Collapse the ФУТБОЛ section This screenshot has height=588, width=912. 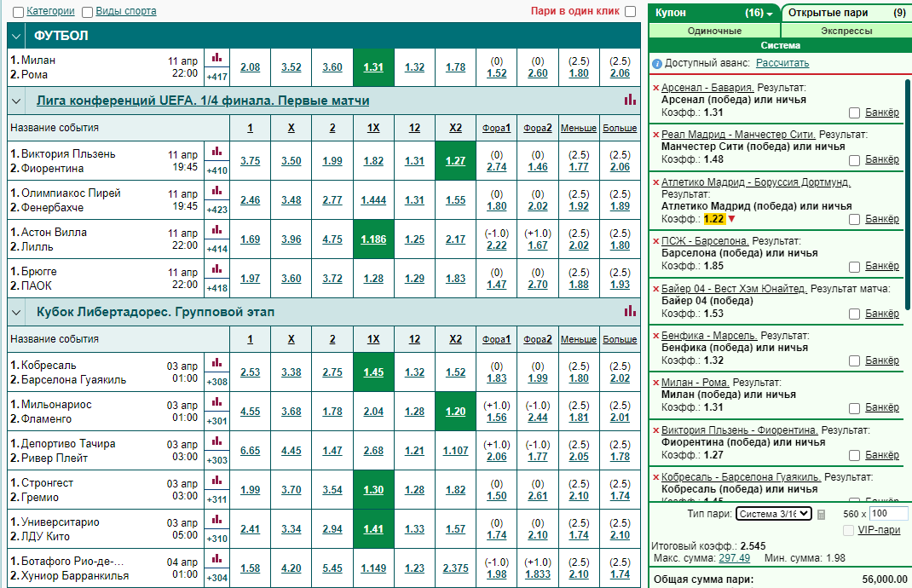coord(16,36)
